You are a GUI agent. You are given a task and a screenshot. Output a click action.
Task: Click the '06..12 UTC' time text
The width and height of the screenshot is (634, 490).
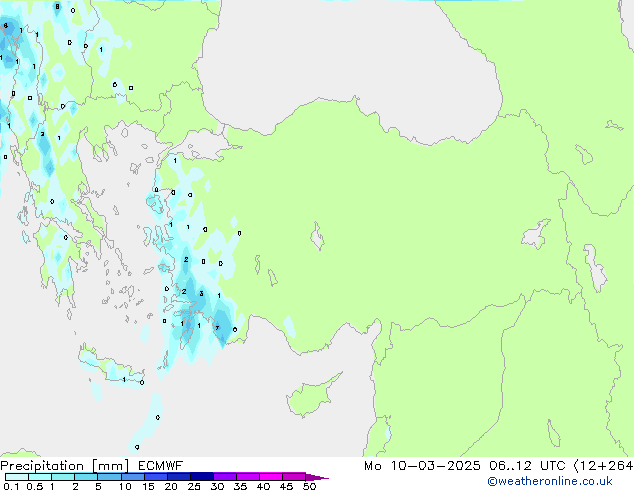coord(527,466)
